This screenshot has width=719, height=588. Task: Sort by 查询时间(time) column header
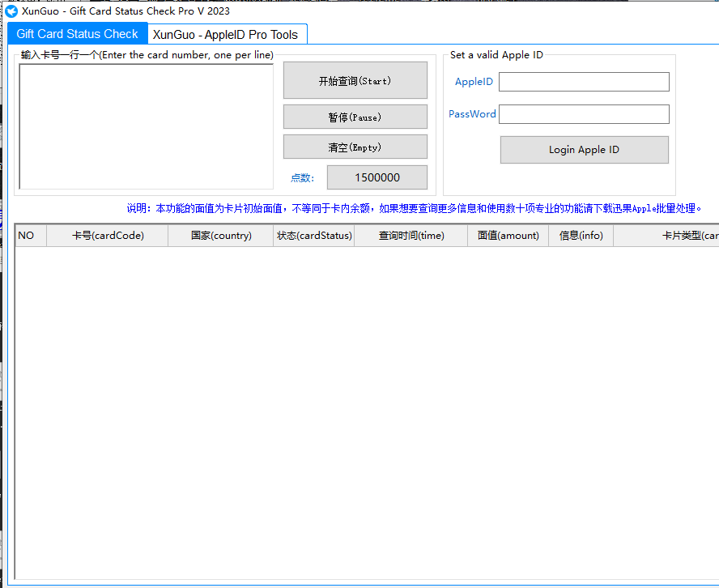coord(411,236)
